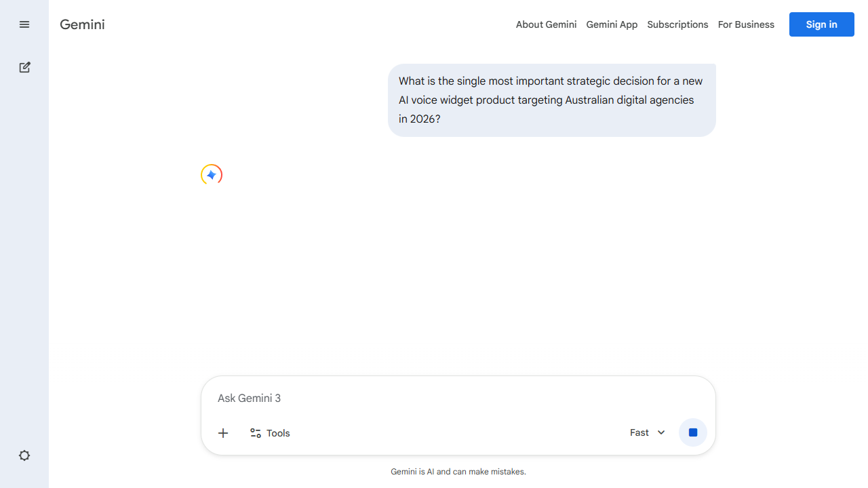The width and height of the screenshot is (868, 488).
Task: Click the Gemini sparkle loading icon
Action: coord(212,175)
